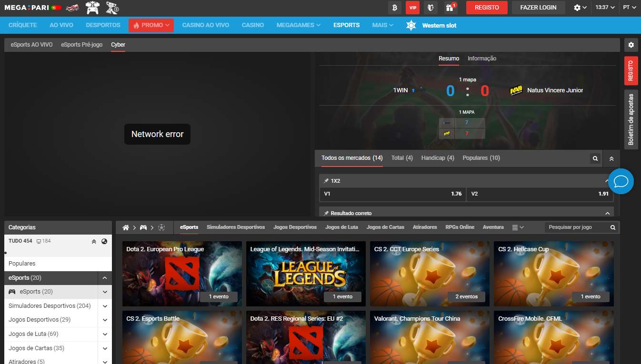
Task: Open the Dota 2. European Pro League card
Action: pyautogui.click(x=182, y=274)
